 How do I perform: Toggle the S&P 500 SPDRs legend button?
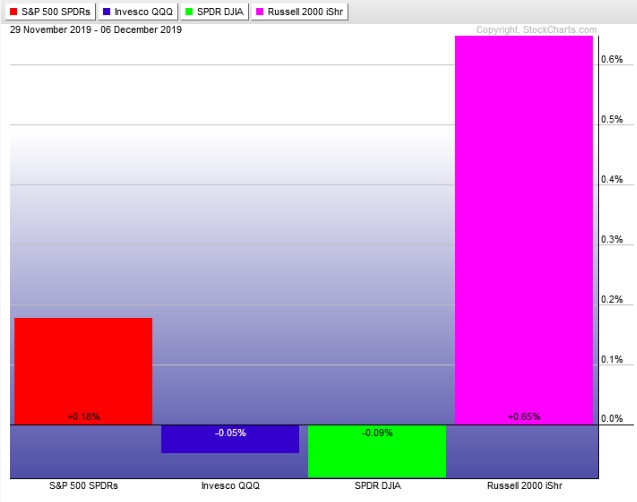(50, 11)
